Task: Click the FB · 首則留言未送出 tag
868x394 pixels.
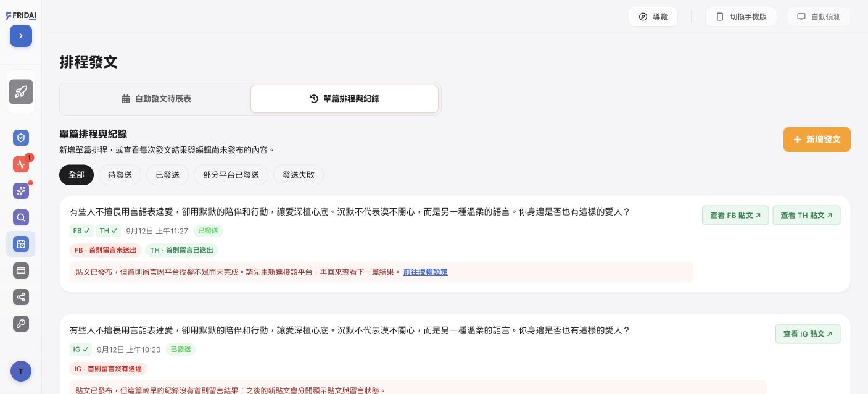Action: pyautogui.click(x=105, y=250)
